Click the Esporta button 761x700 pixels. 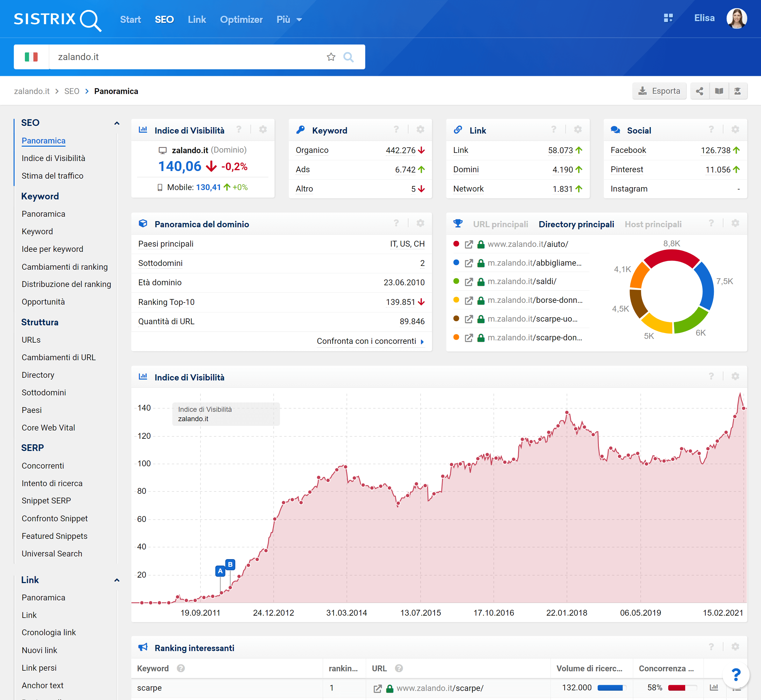pos(659,91)
